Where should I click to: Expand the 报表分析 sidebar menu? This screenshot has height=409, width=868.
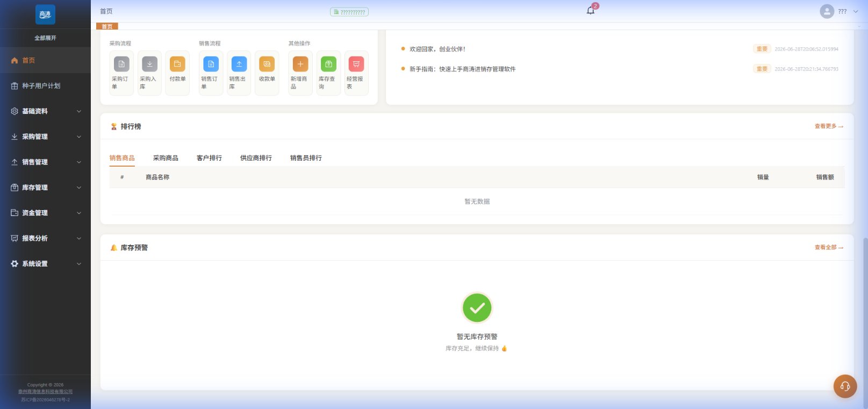[x=45, y=238]
